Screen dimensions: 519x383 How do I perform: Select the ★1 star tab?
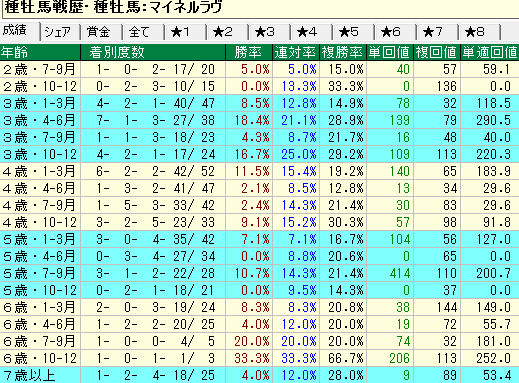tap(185, 32)
